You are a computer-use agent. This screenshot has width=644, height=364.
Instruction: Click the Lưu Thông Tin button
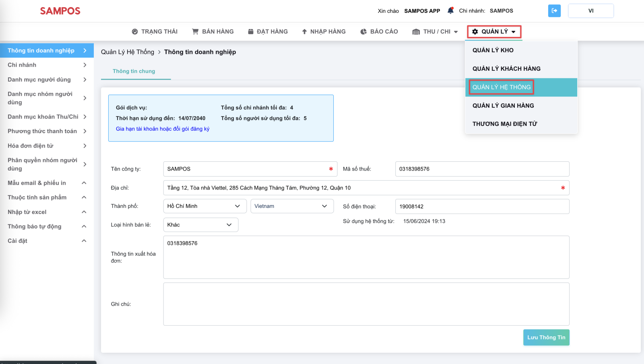[546, 337]
